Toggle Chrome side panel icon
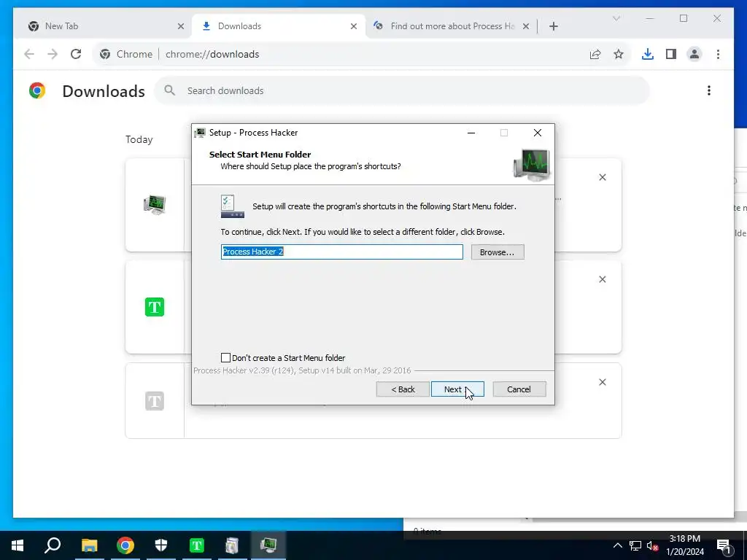Image resolution: width=747 pixels, height=560 pixels. click(x=671, y=54)
